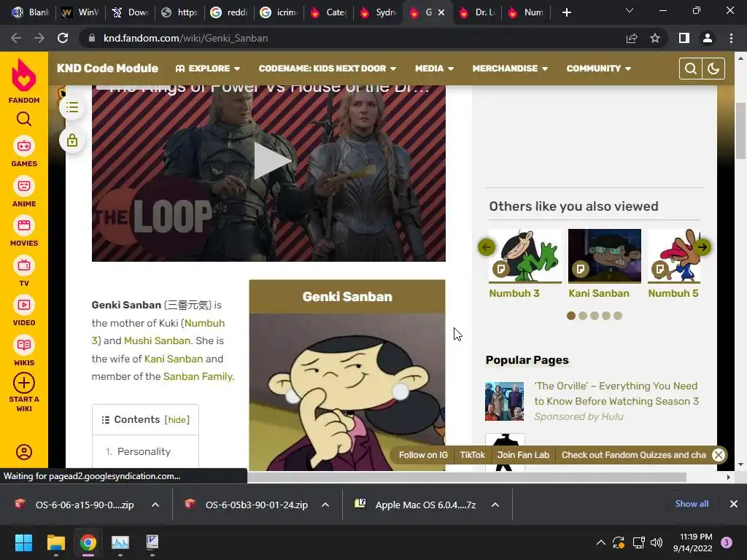747x560 pixels.
Task: Switch to the WinW tab
Action: click(x=80, y=12)
